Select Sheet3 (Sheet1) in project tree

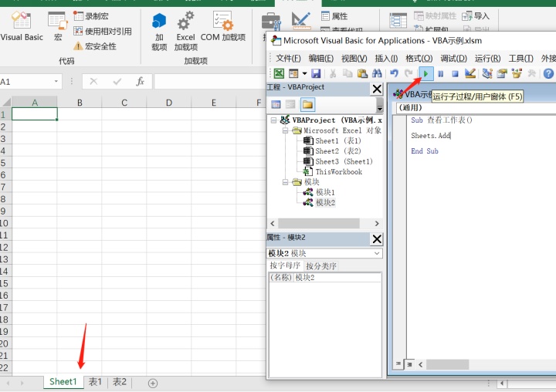pos(344,161)
